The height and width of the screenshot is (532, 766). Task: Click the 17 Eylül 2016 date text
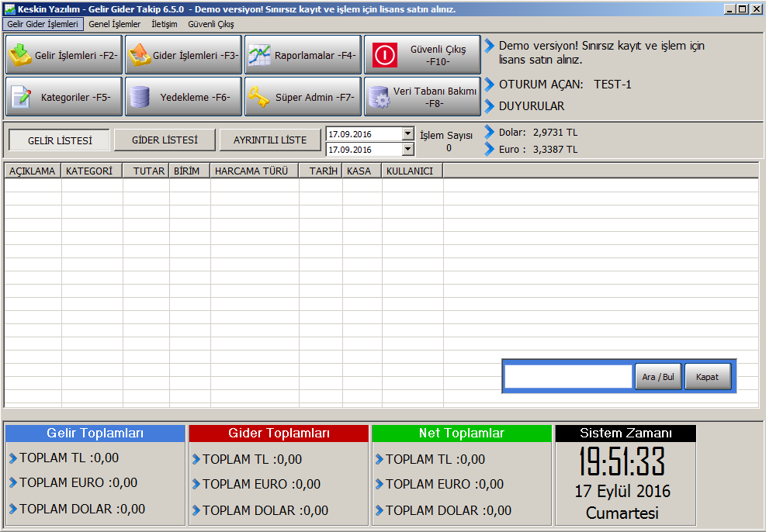622,491
